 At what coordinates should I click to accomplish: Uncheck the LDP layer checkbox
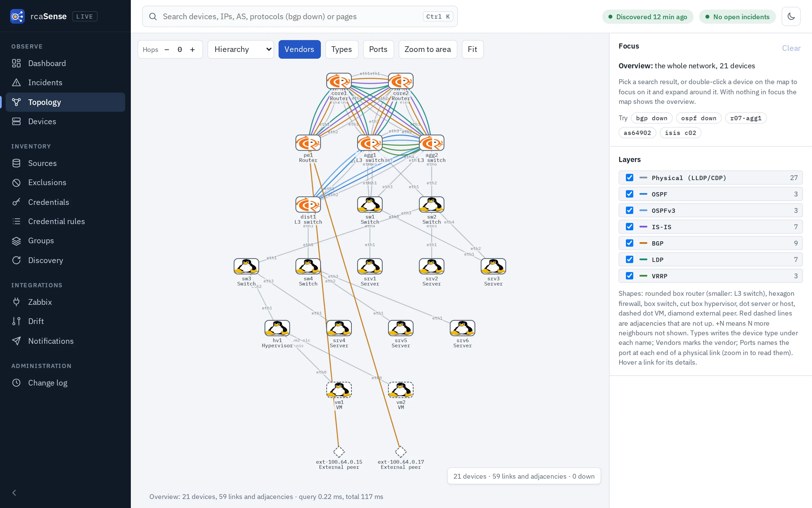630,259
